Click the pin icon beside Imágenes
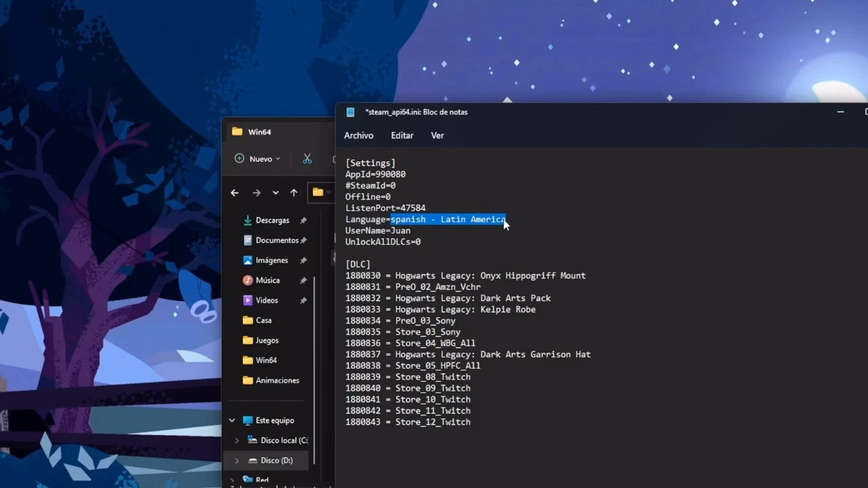 click(303, 260)
